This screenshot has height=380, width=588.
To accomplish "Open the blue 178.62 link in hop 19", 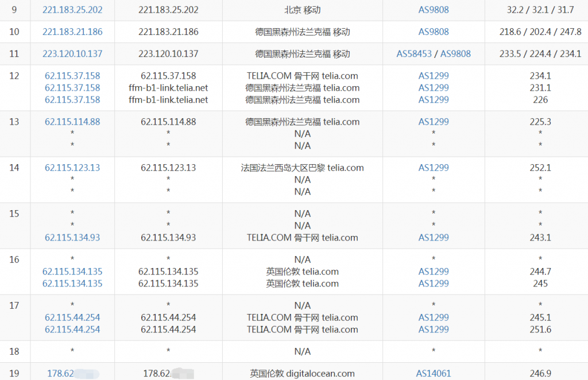I will [60, 374].
